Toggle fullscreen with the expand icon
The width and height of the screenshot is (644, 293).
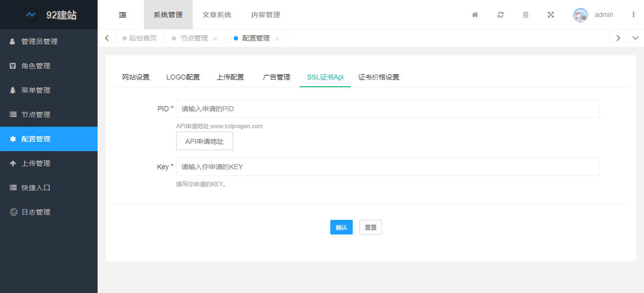tap(551, 15)
